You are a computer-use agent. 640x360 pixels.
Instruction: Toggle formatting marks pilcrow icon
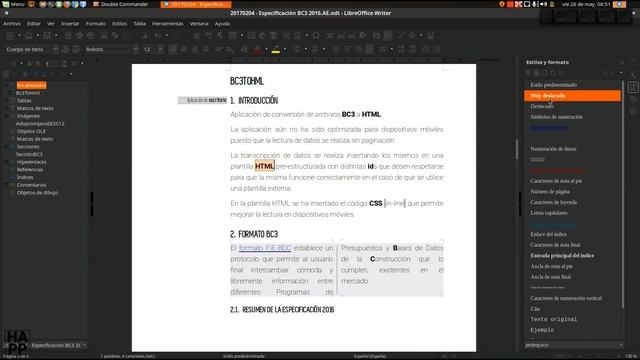220,36
